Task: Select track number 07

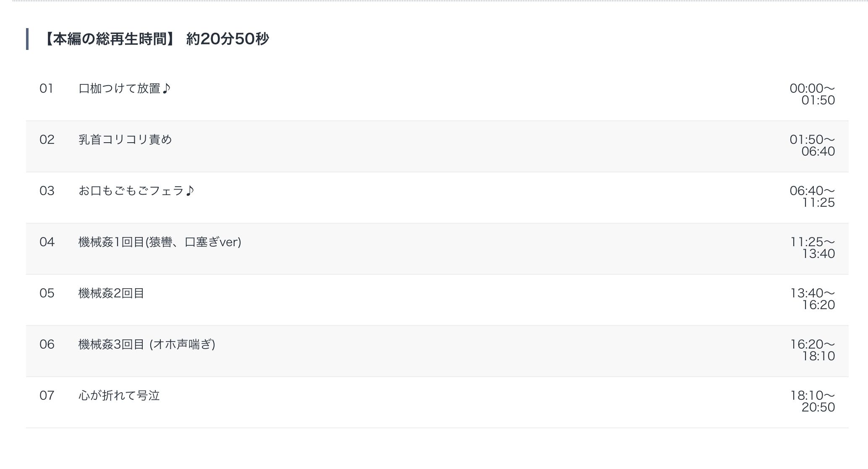Action: click(47, 396)
